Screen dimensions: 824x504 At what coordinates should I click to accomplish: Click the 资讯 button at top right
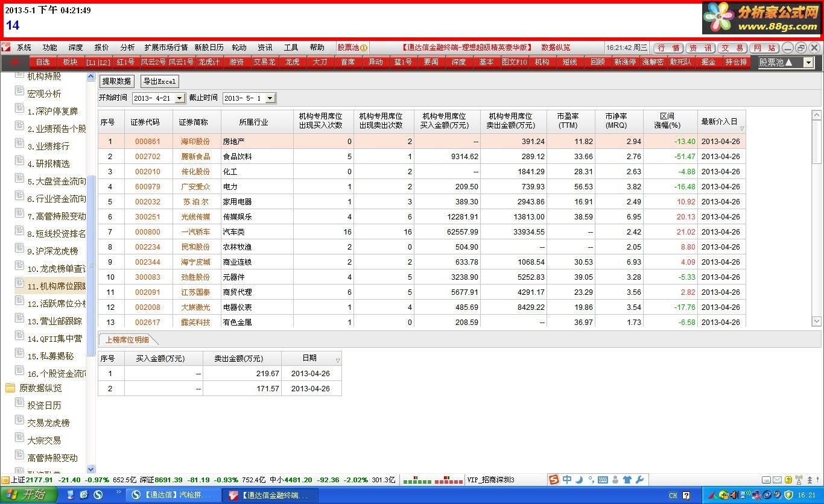700,48
